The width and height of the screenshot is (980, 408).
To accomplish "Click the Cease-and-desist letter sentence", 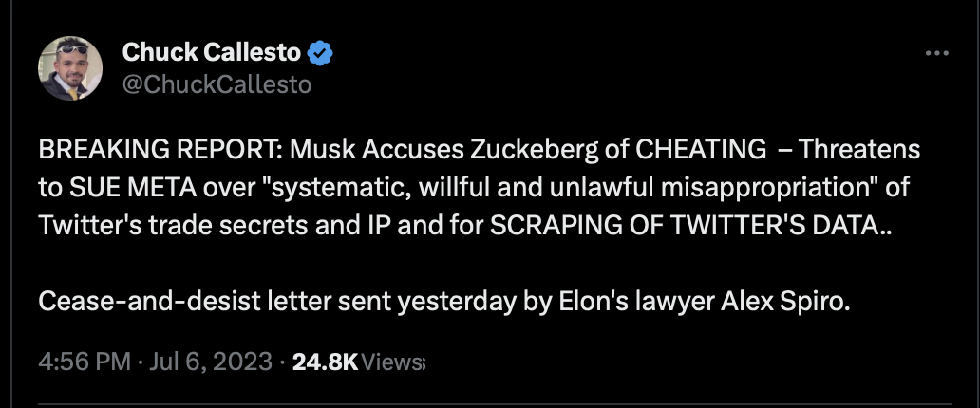I will (443, 303).
